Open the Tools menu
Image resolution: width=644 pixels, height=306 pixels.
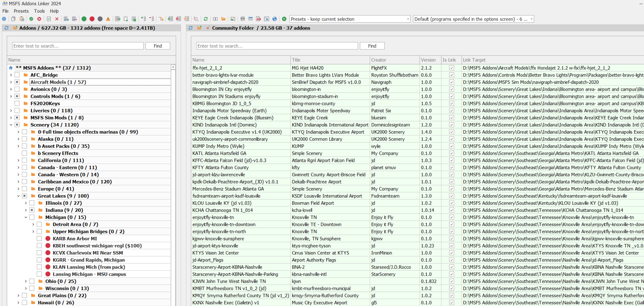tap(39, 11)
